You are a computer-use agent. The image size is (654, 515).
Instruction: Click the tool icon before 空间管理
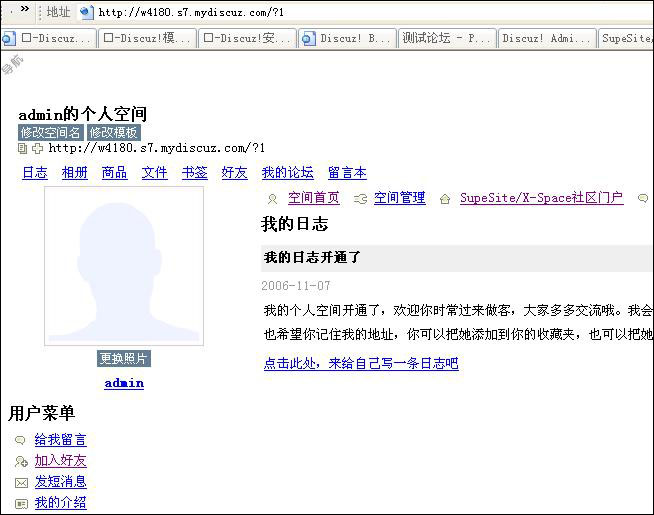pos(360,199)
